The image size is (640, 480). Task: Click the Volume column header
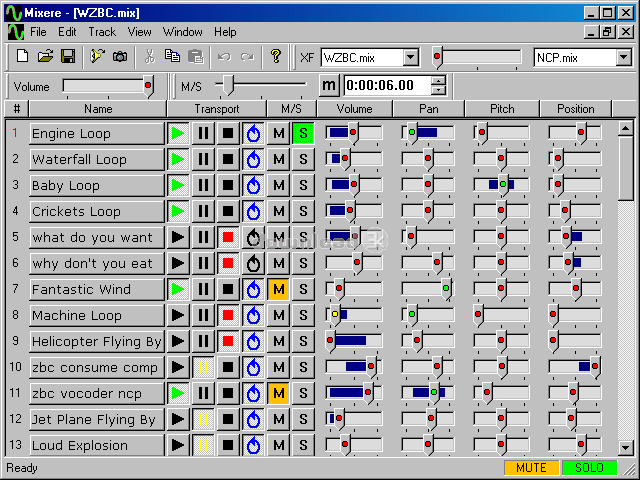(x=354, y=109)
